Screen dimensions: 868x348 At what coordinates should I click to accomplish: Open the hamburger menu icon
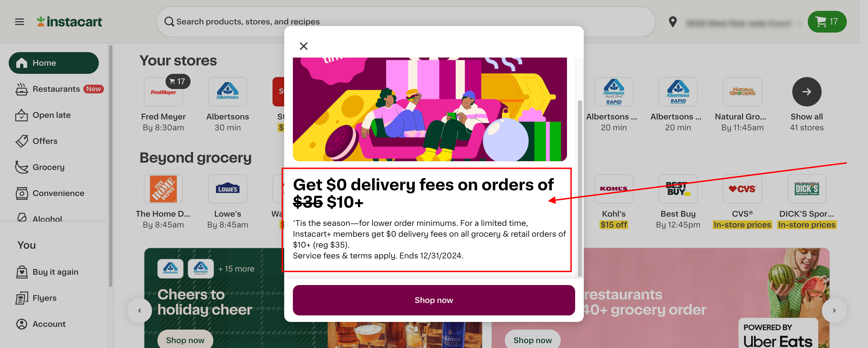[x=20, y=22]
